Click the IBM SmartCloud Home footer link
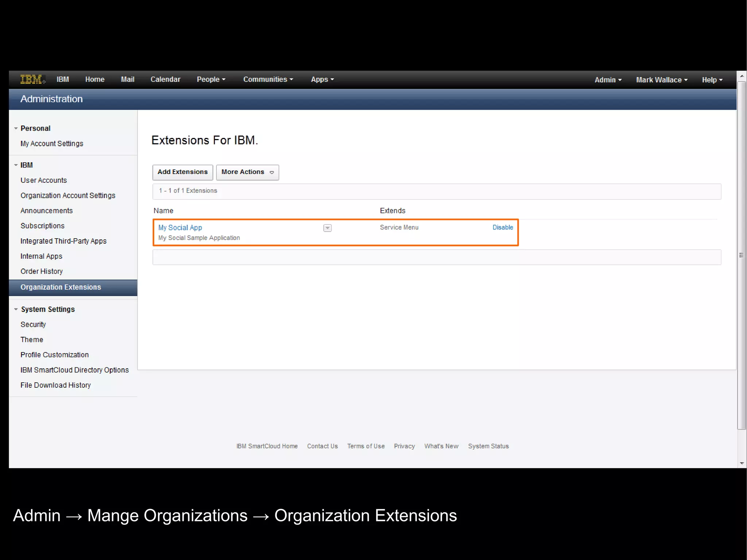The image size is (747, 560). [267, 446]
